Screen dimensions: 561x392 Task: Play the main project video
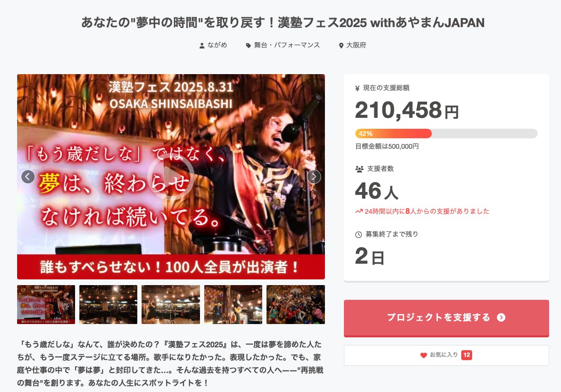coord(171,177)
